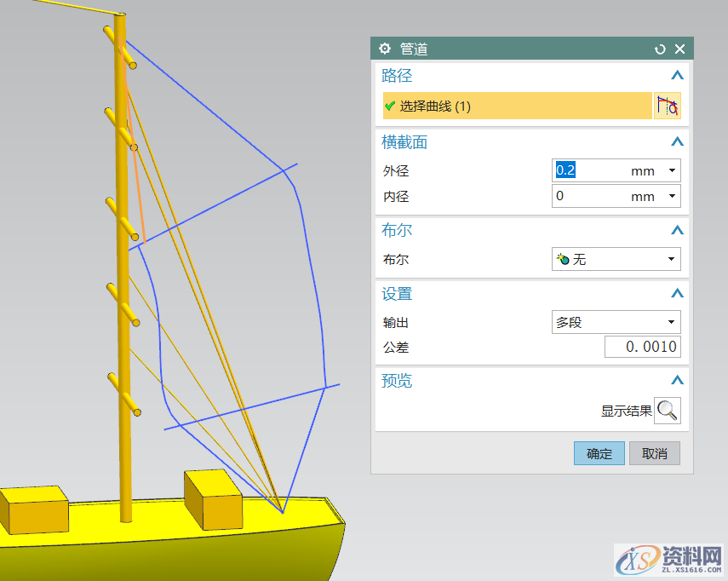The width and height of the screenshot is (728, 581).
Task: Click the 显示结果 magnifier icon
Action: click(668, 410)
